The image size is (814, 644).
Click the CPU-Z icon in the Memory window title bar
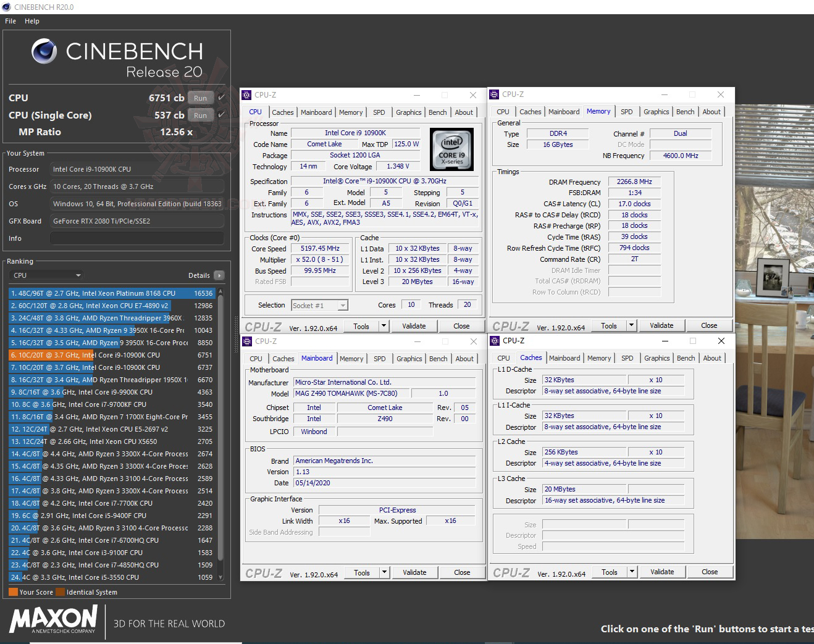point(494,94)
